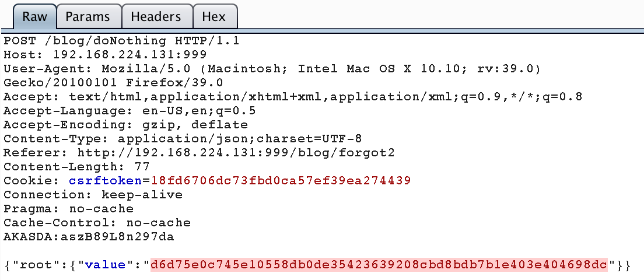The width and height of the screenshot is (644, 280).
Task: Click the Accept-Language header line
Action: point(129,111)
